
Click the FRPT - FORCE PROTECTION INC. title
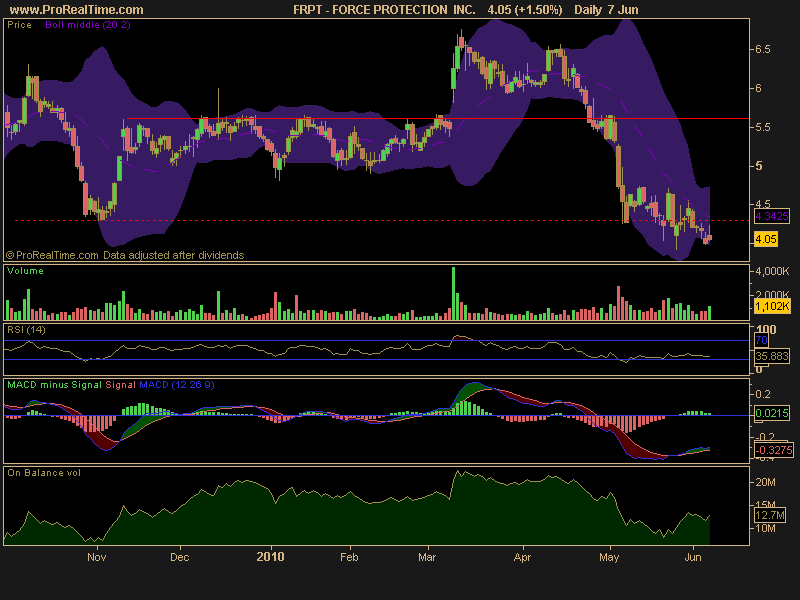(384, 10)
